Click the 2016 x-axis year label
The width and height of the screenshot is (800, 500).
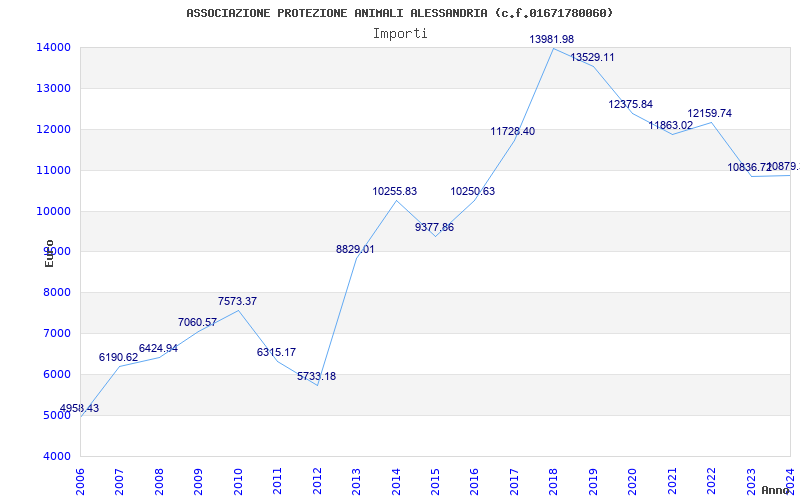pos(474,481)
